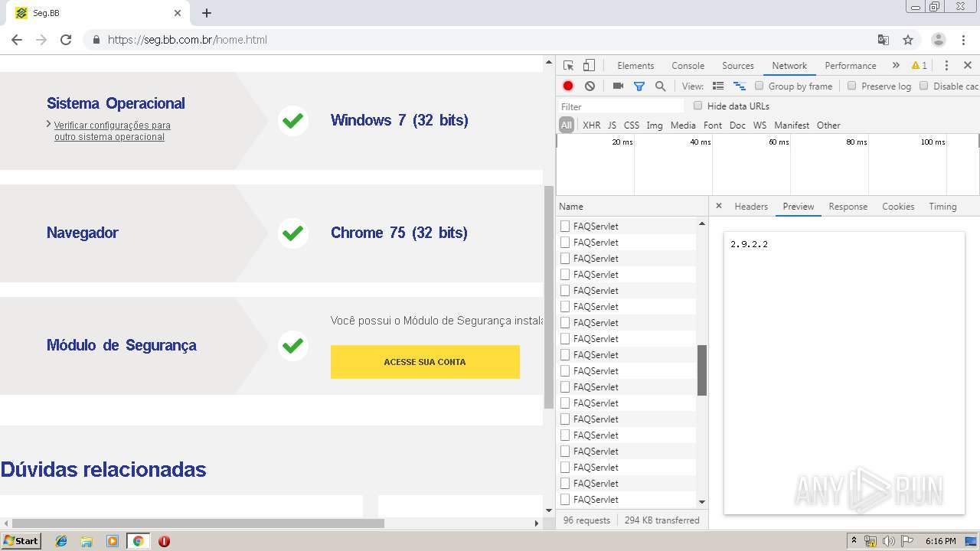Viewport: 980px width, 551px height.
Task: Reload the current page
Action: (x=66, y=40)
